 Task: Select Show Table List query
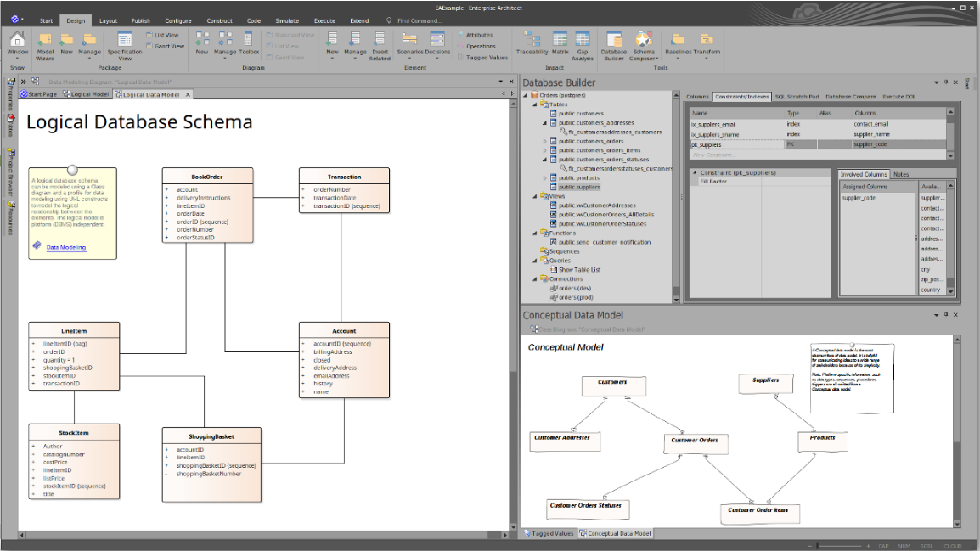579,270
